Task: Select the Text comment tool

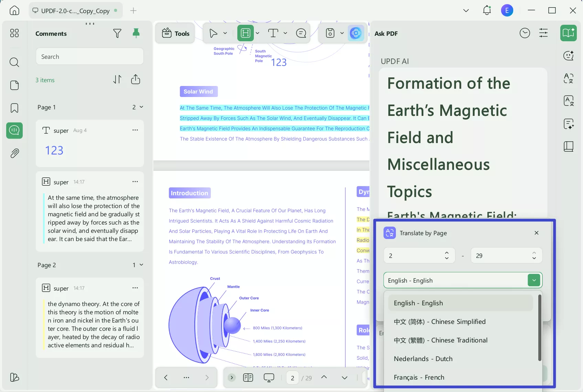Action: click(273, 33)
